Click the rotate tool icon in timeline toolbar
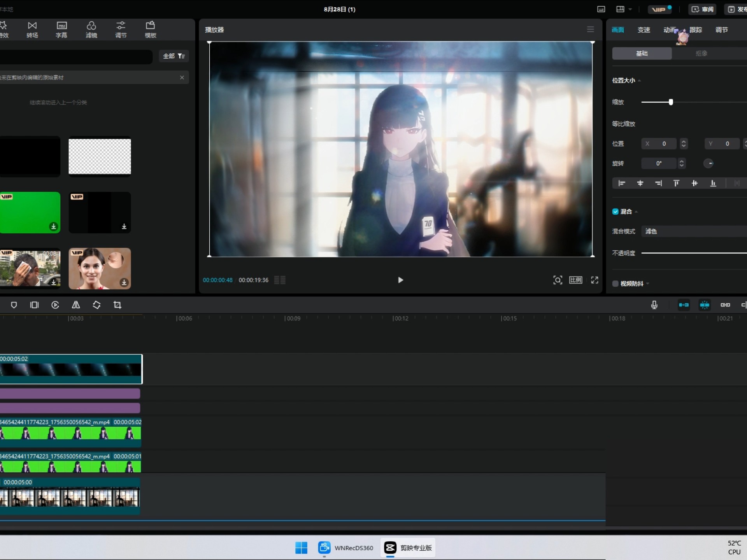 click(96, 305)
